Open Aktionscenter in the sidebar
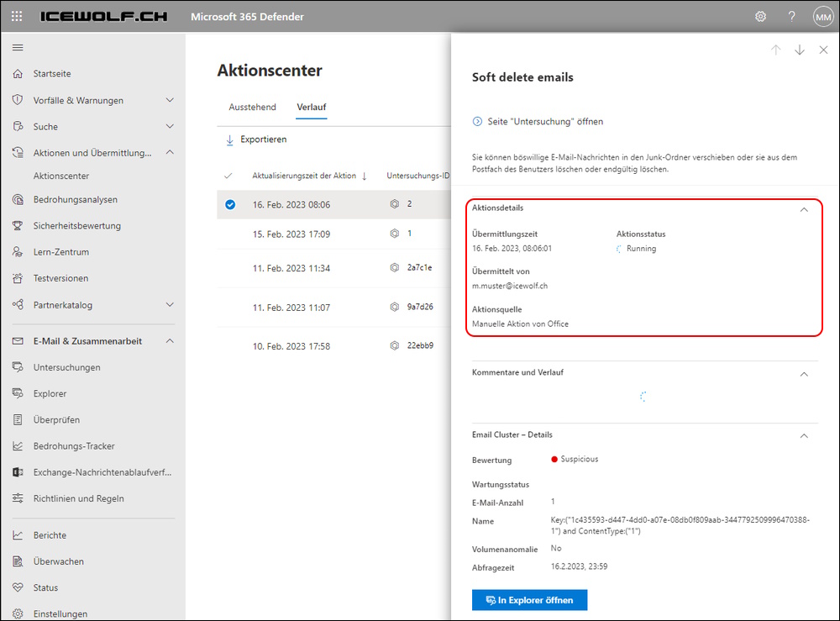This screenshot has height=621, width=840. pyautogui.click(x=61, y=176)
